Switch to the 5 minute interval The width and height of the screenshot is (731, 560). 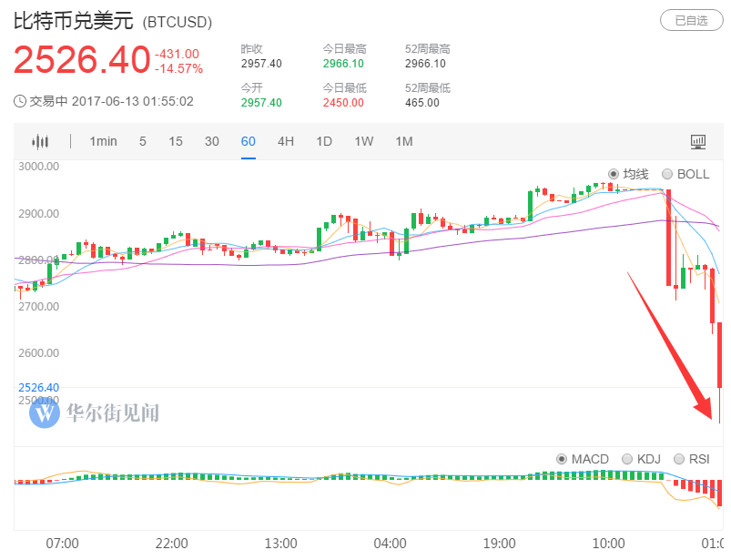pos(143,141)
